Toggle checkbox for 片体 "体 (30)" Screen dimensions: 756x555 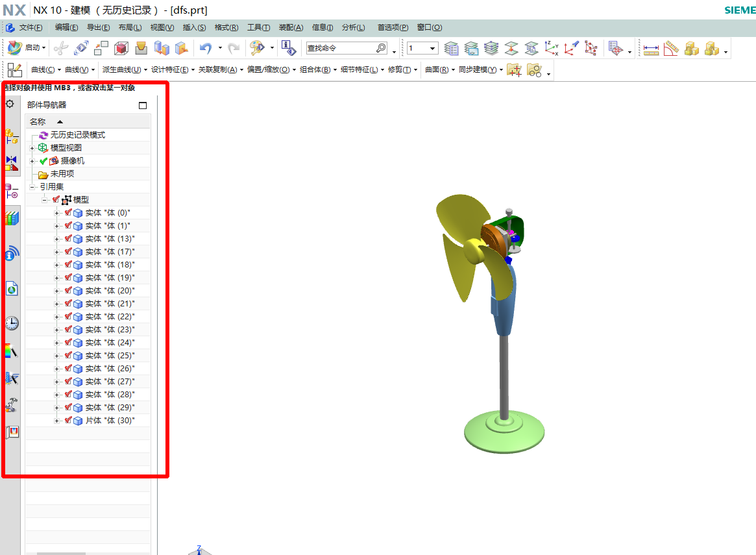[69, 420]
